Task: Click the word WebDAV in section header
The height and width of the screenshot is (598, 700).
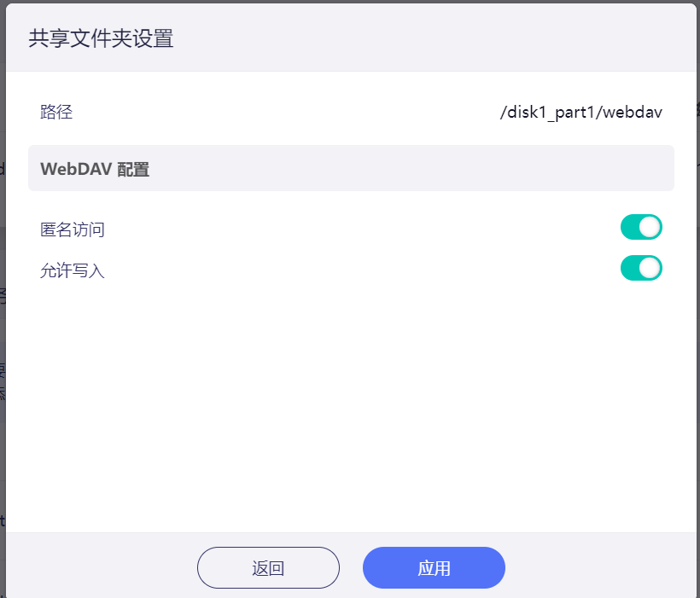Action: coord(75,169)
